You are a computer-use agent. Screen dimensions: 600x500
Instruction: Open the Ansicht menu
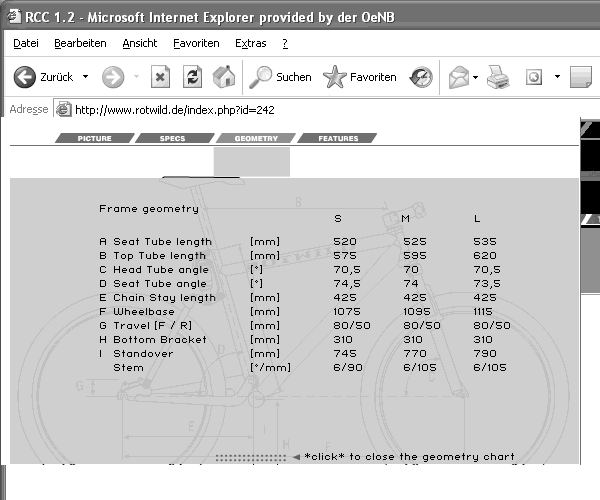pos(140,43)
